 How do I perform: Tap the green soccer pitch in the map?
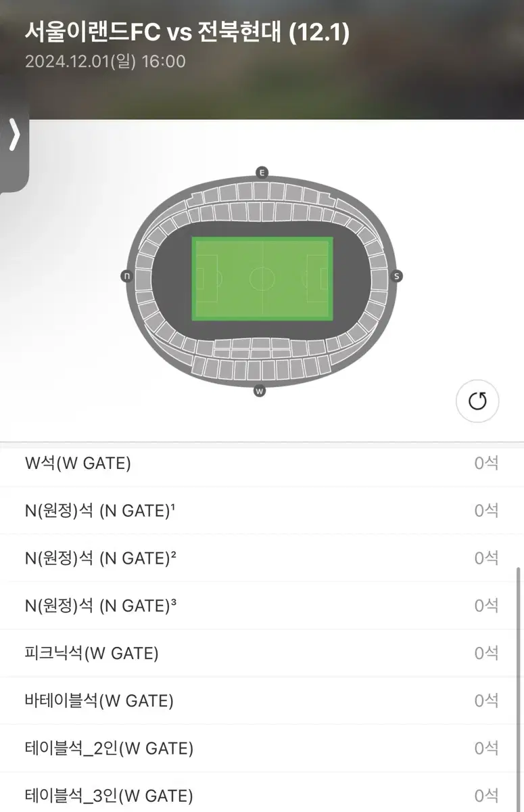point(262,278)
